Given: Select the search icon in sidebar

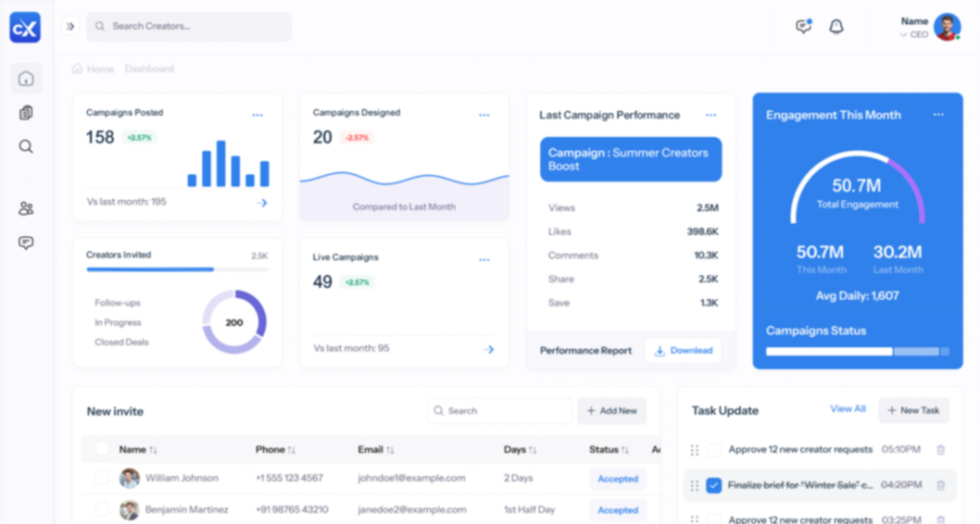Looking at the screenshot, I should 26,146.
